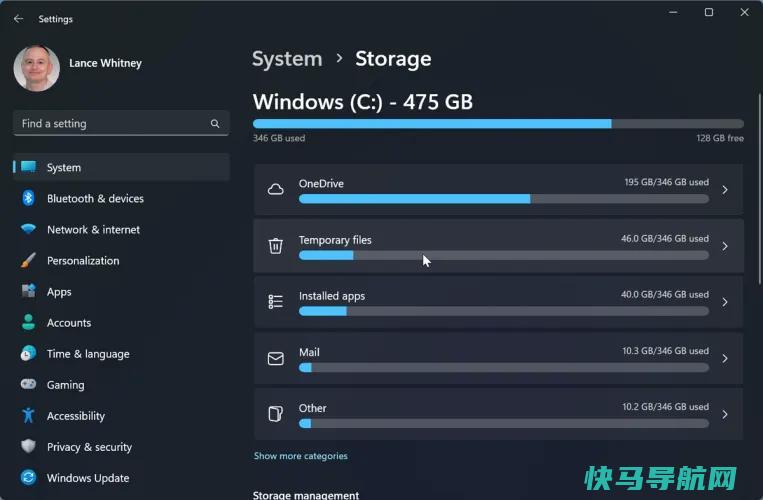This screenshot has height=500, width=763.
Task: Expand the OneDrive storage chevron
Action: (x=725, y=190)
